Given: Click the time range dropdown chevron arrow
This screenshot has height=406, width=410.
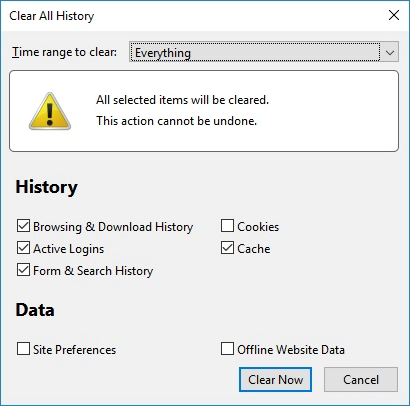Looking at the screenshot, I should (390, 52).
